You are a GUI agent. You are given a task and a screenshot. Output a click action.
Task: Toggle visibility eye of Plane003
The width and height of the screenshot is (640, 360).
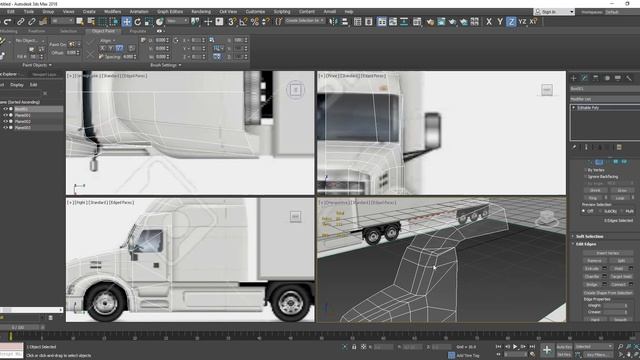click(x=5, y=128)
